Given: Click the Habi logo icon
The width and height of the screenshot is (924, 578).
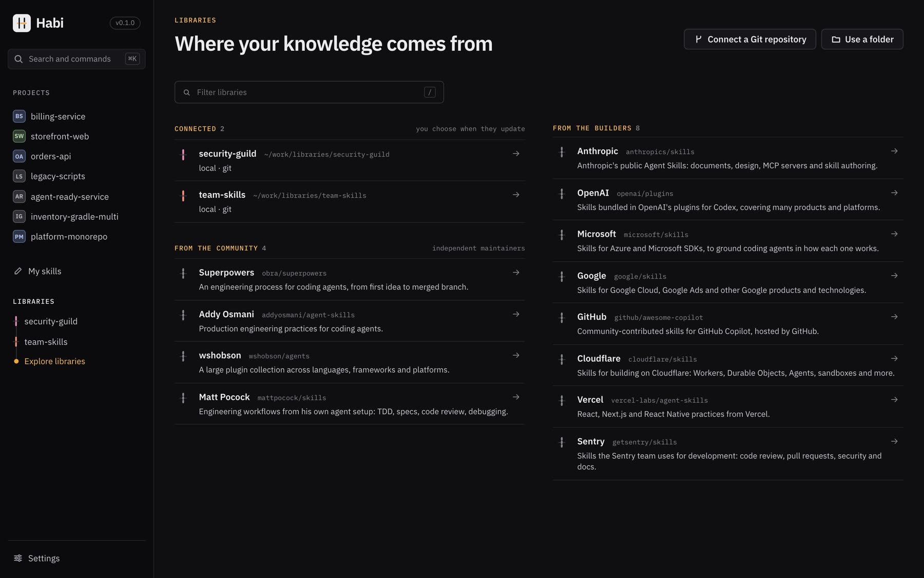Looking at the screenshot, I should click(22, 23).
